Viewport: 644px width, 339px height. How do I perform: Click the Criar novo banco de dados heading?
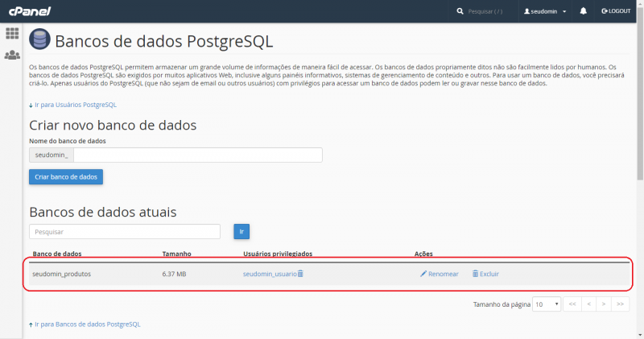113,125
